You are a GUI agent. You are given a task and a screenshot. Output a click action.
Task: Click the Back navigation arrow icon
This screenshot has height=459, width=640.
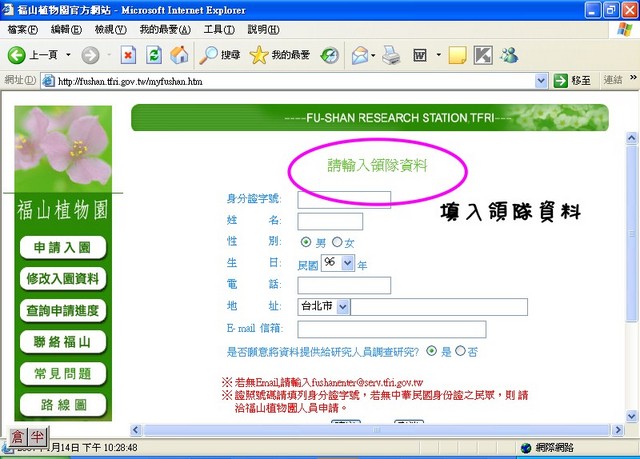pos(17,55)
